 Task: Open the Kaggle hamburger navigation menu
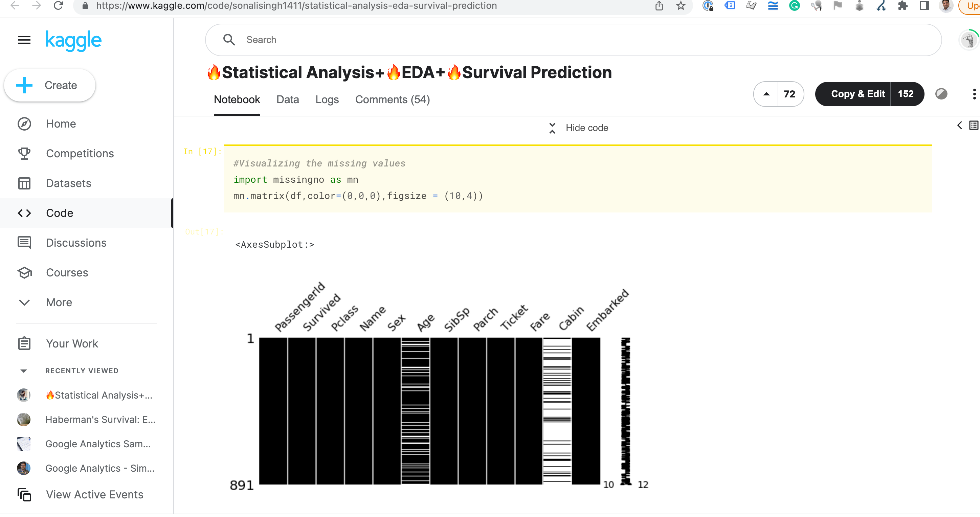pos(24,40)
